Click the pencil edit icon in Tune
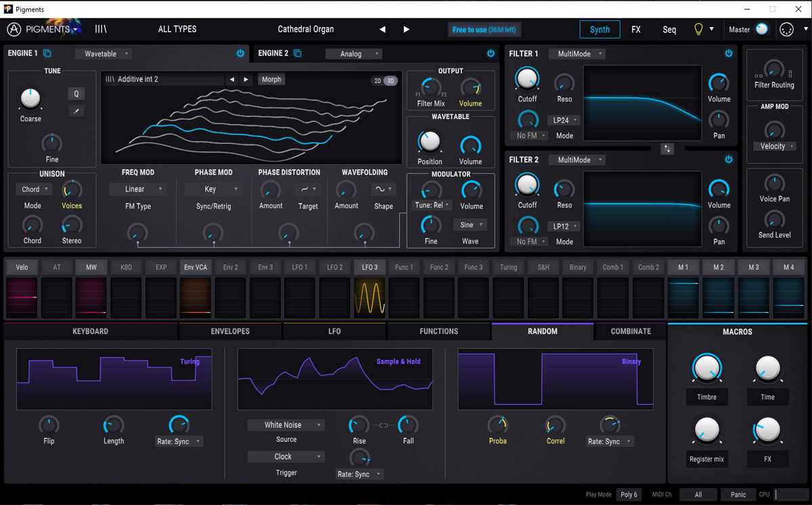 click(x=76, y=110)
